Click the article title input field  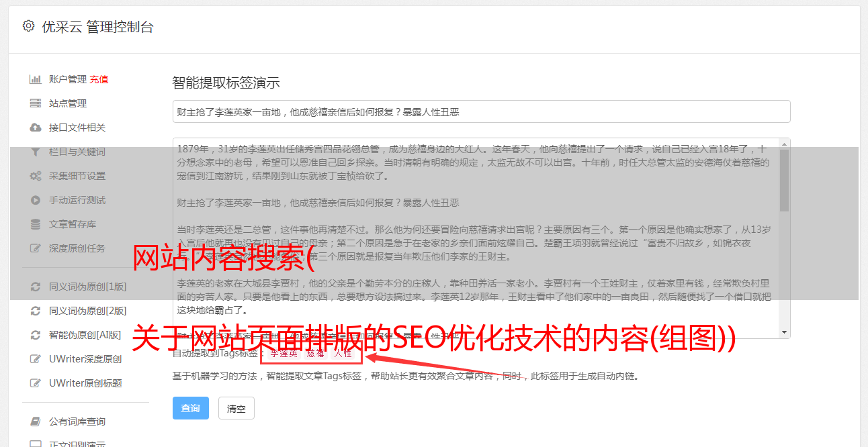tap(481, 111)
